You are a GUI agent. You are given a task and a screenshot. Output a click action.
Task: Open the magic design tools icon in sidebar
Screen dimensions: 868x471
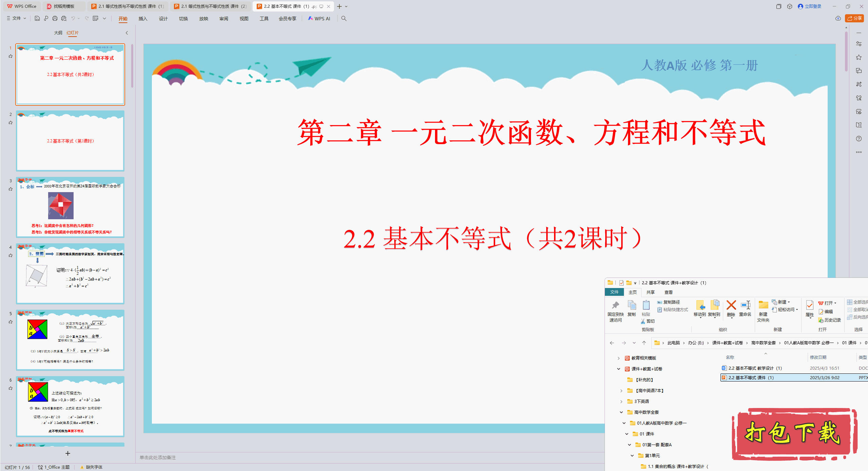tap(859, 84)
